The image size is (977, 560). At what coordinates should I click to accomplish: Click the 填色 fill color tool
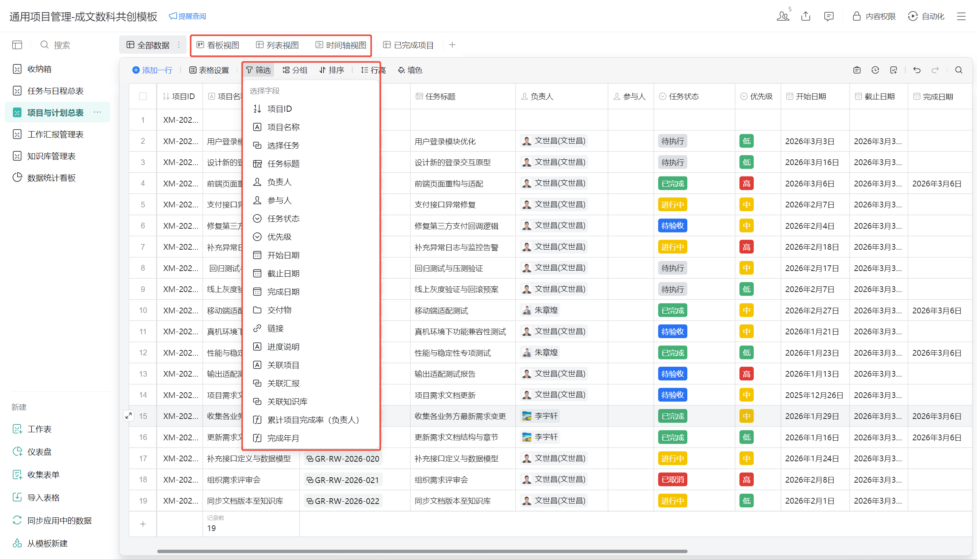tap(410, 70)
